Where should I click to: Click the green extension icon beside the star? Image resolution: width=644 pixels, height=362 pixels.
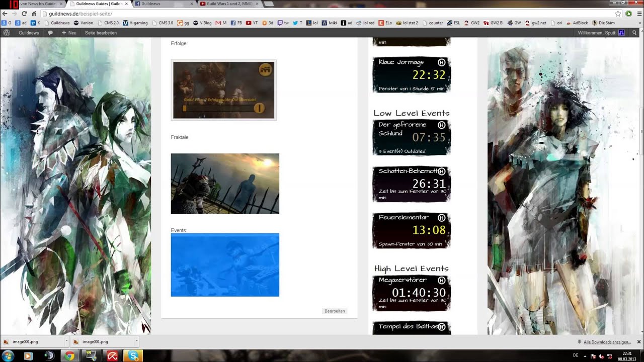coord(628,14)
